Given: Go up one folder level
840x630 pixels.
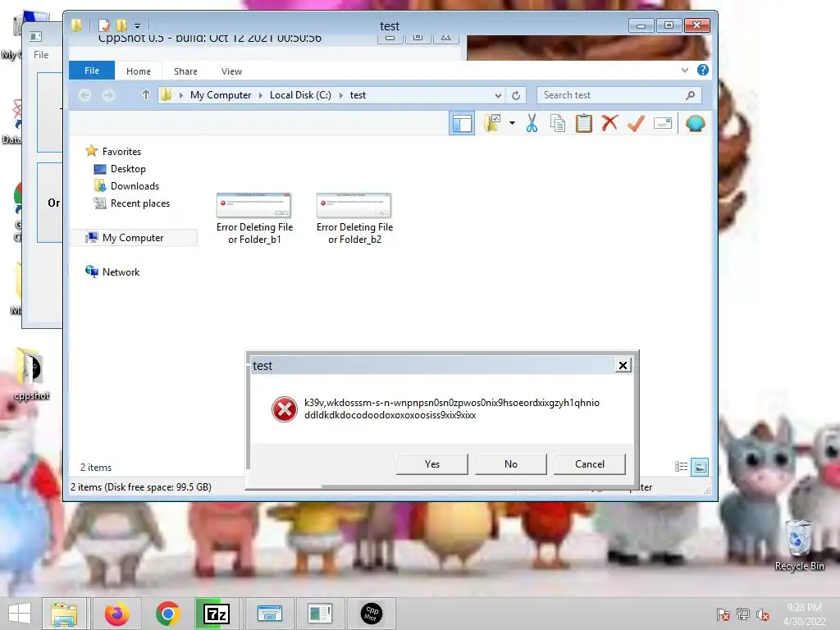Looking at the screenshot, I should pos(146,95).
